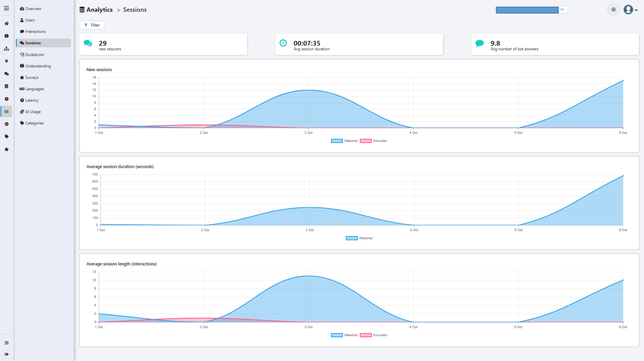
Task: Click the database stack icon in left rail
Action: click(x=6, y=86)
